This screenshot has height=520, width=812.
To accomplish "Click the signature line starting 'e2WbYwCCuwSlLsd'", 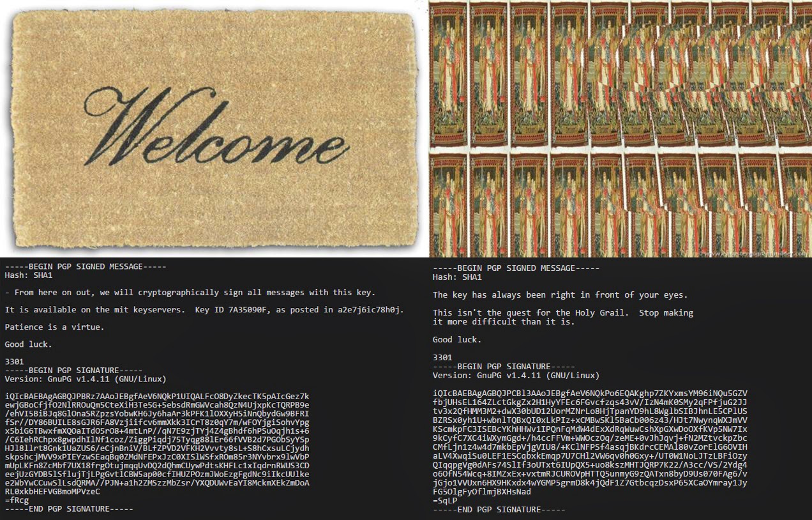I will (156, 483).
